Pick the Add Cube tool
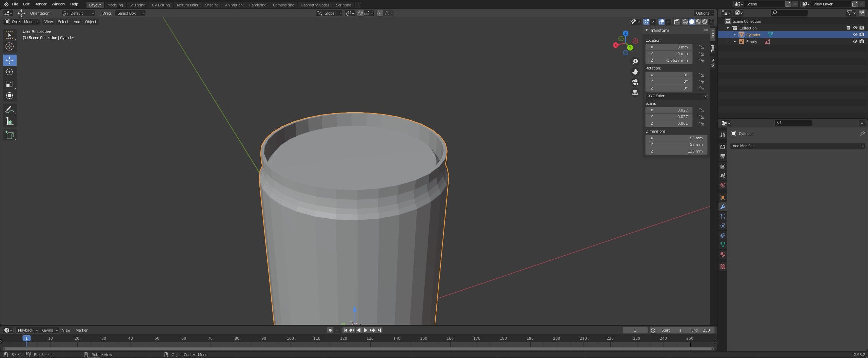The width and height of the screenshot is (868, 358). (x=9, y=135)
